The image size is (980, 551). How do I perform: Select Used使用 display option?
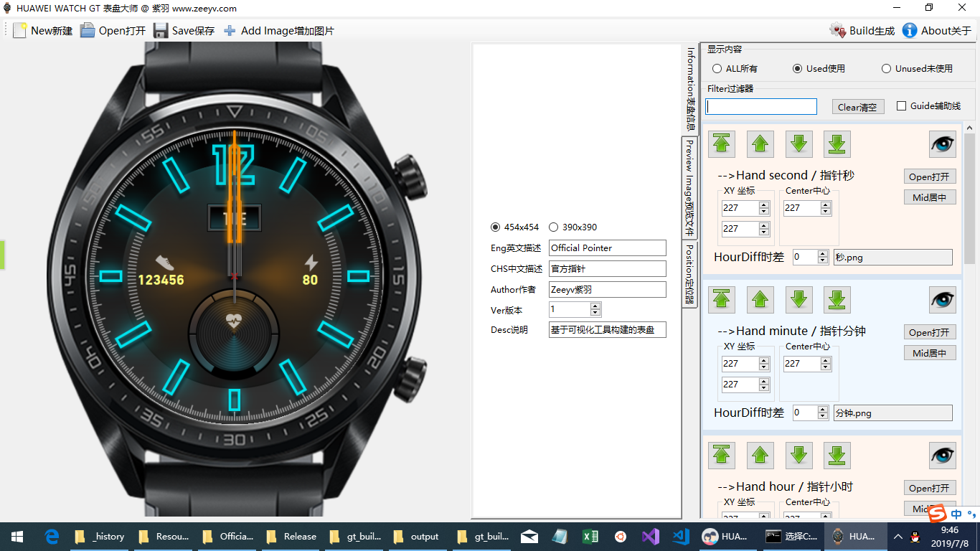click(819, 69)
